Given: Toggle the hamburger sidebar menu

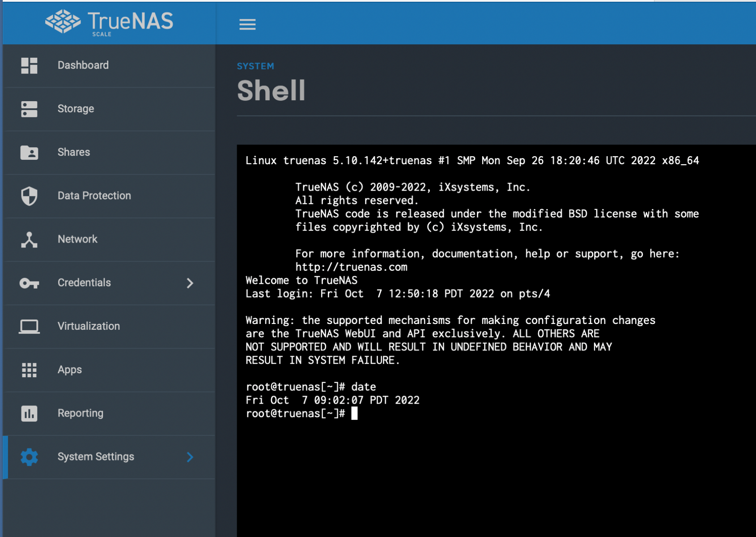Looking at the screenshot, I should pyautogui.click(x=247, y=24).
